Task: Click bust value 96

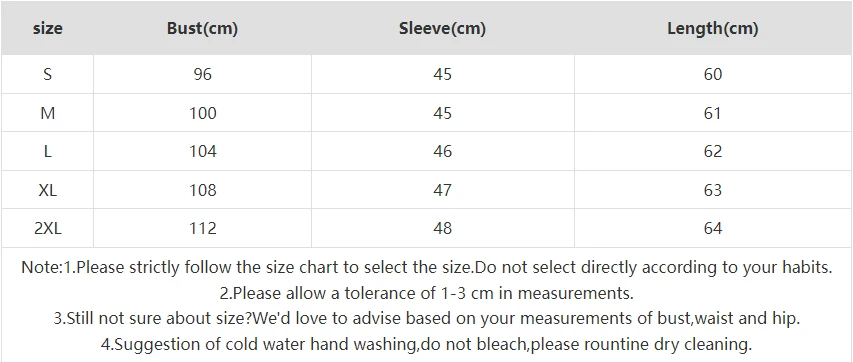Action: pyautogui.click(x=202, y=74)
